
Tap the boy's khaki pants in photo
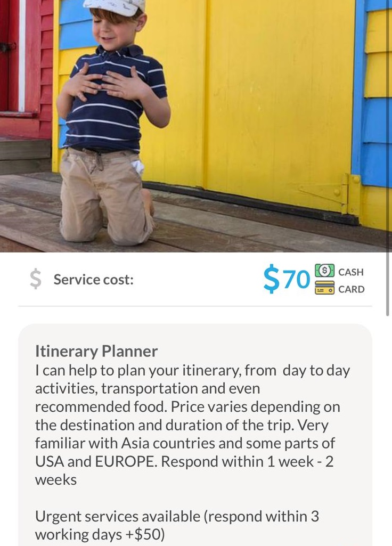(x=107, y=197)
